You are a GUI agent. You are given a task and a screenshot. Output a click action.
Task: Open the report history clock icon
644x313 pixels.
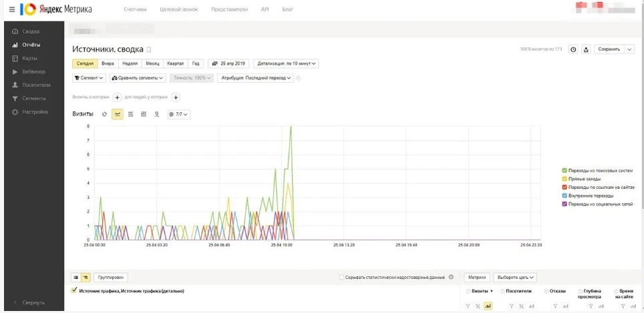(573, 49)
